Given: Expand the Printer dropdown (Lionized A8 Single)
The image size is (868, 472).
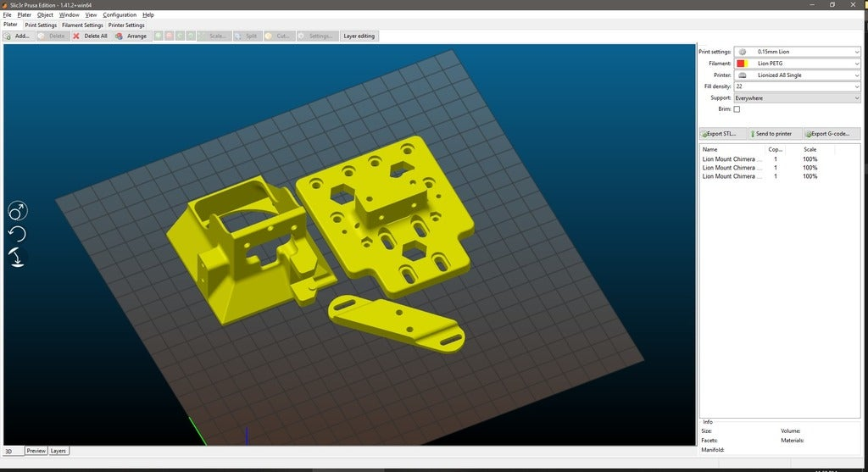Looking at the screenshot, I should click(797, 75).
